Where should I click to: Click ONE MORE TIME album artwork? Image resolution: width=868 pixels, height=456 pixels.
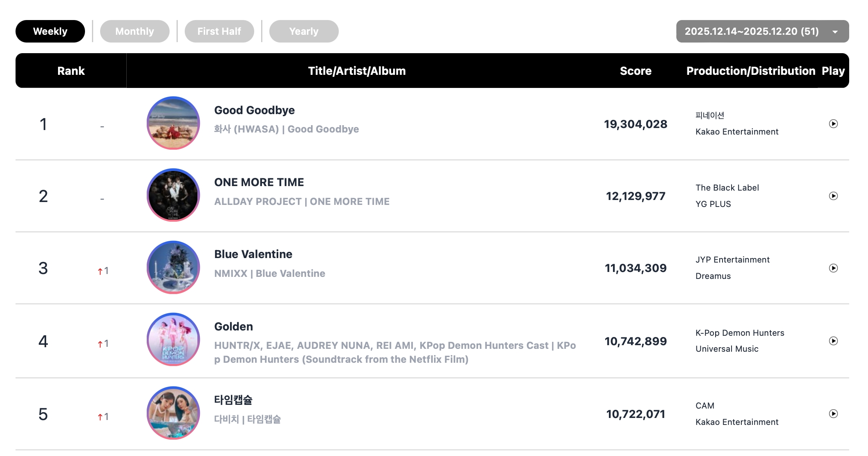[173, 195]
